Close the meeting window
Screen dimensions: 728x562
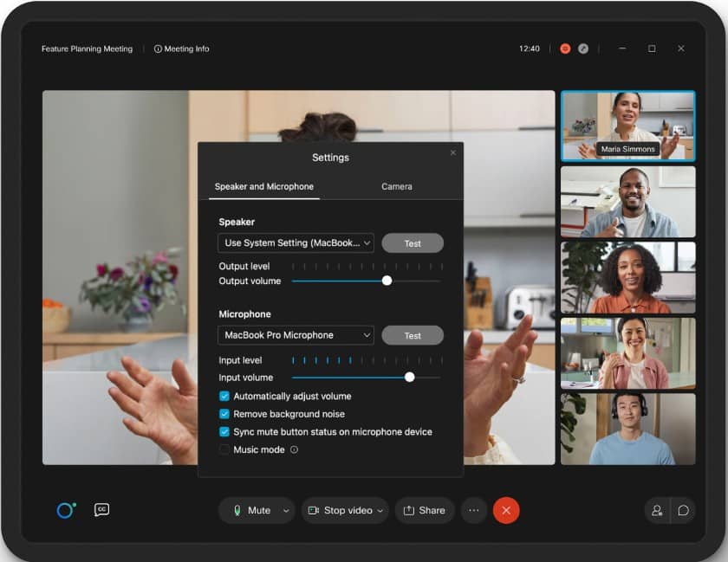click(681, 48)
